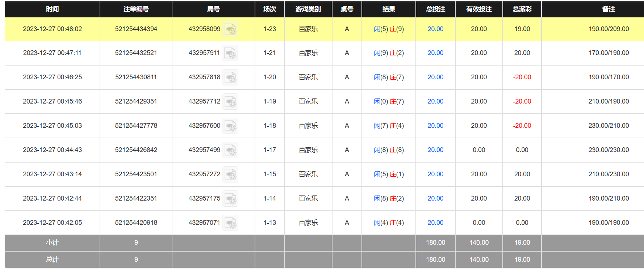Open 20.00 total bet link for session 1-17
This screenshot has height=269, width=644.
(x=435, y=150)
